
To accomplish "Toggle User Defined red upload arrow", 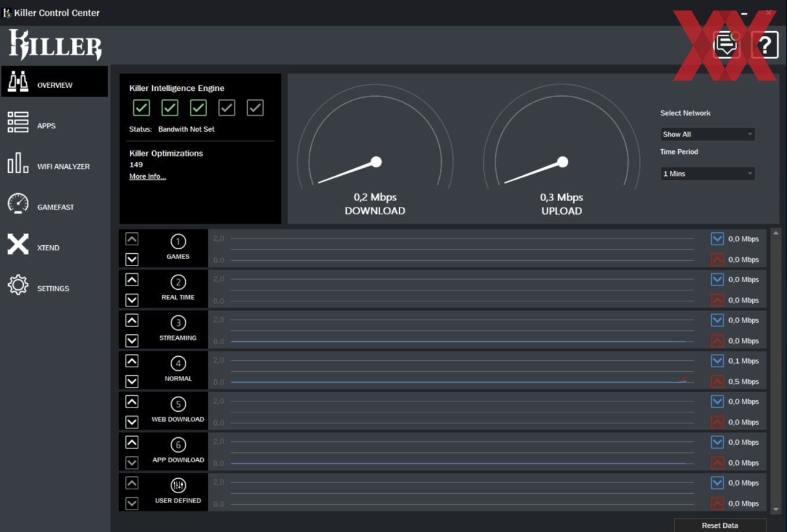I will tap(717, 504).
